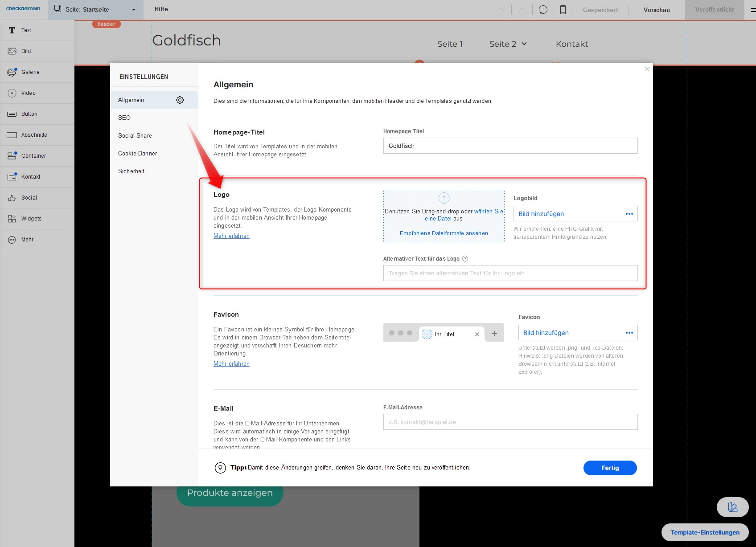This screenshot has height=547, width=756.
Task: Choose the Video element icon
Action: pyautogui.click(x=12, y=93)
